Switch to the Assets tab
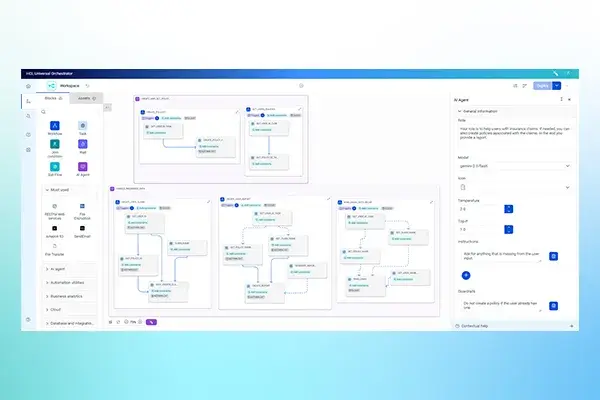Screen dimensions: 600x400 pyautogui.click(x=84, y=98)
